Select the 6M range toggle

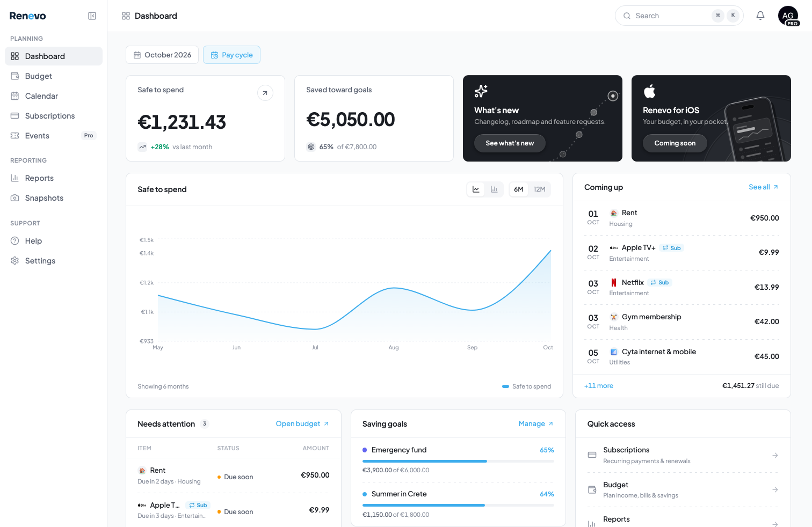click(x=519, y=189)
